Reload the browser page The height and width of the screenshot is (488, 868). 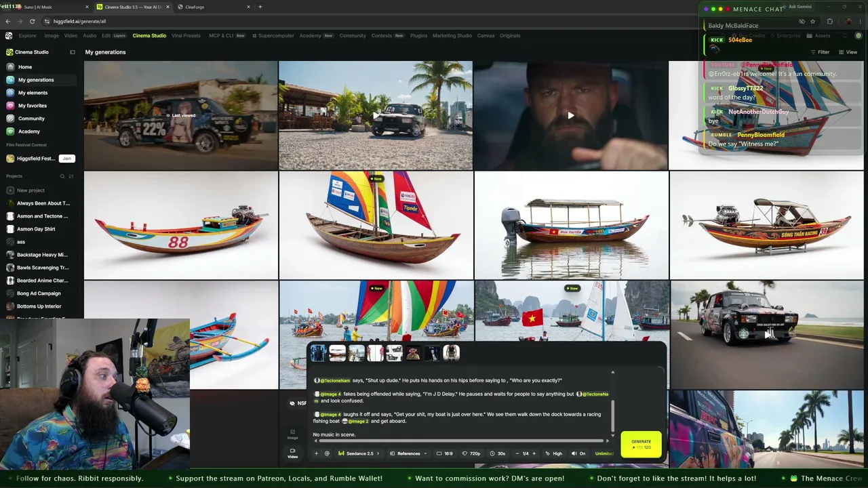coord(32,21)
